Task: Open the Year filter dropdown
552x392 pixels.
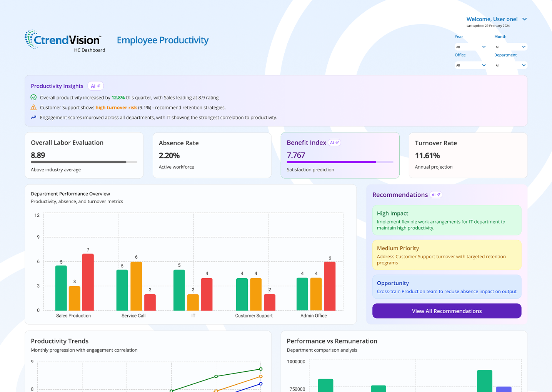Action: click(470, 47)
